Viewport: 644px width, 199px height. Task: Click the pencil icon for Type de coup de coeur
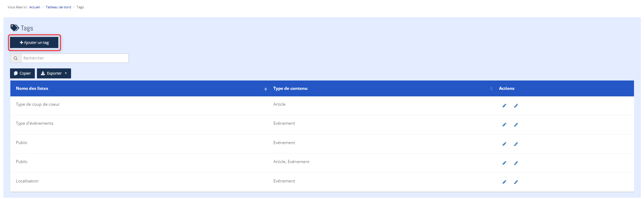click(504, 106)
